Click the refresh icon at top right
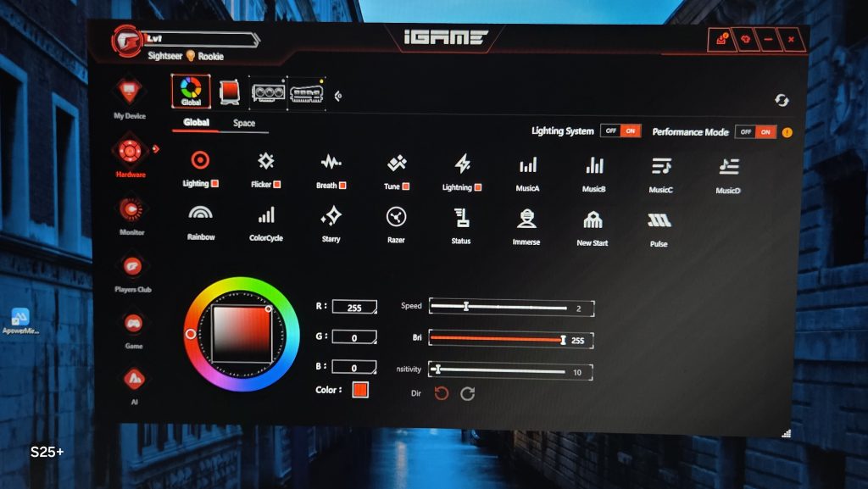The width and height of the screenshot is (868, 489). [781, 101]
